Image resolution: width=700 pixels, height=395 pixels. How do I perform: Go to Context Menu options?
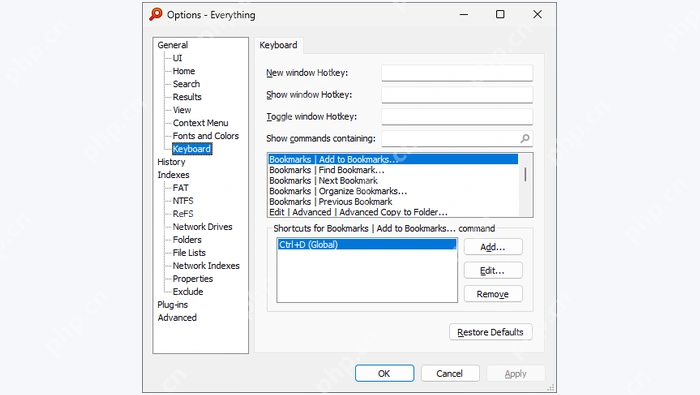coord(200,123)
